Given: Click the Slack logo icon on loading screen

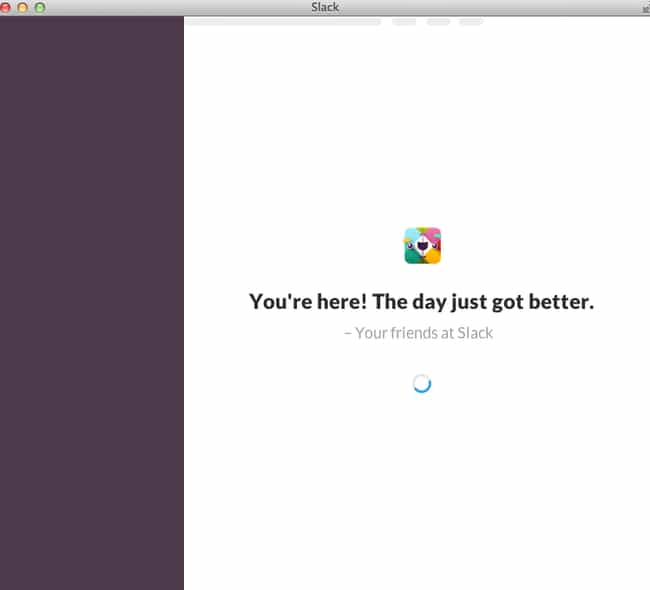Looking at the screenshot, I should coord(422,245).
